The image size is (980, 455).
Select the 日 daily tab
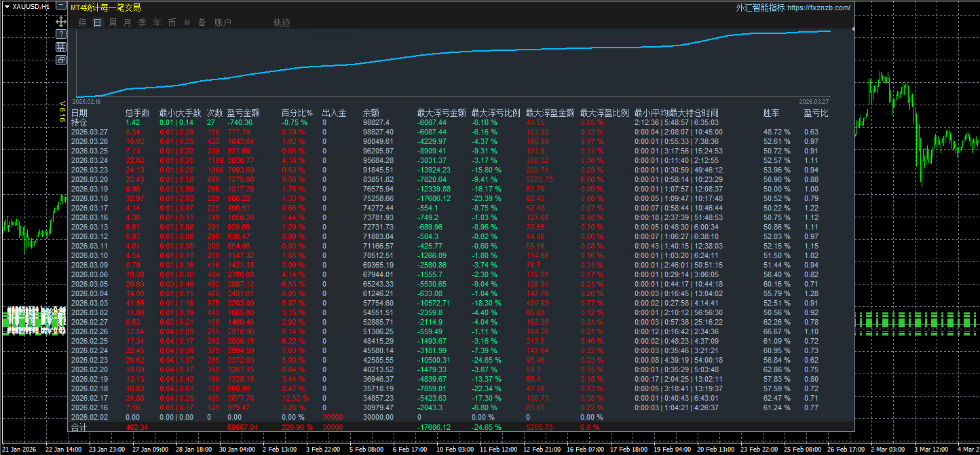click(x=98, y=22)
